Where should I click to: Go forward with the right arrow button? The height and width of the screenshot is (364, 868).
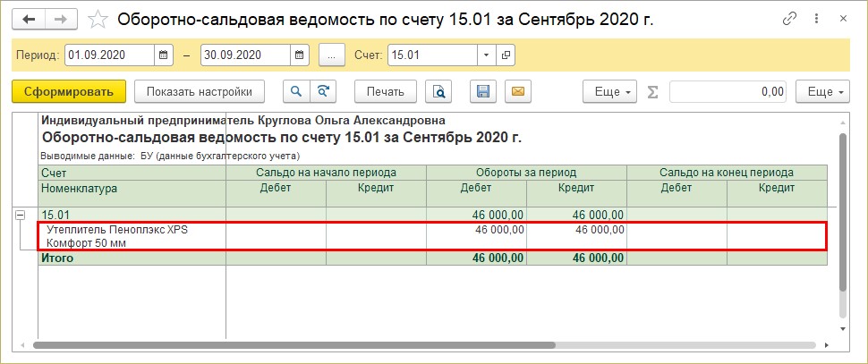pos(61,19)
